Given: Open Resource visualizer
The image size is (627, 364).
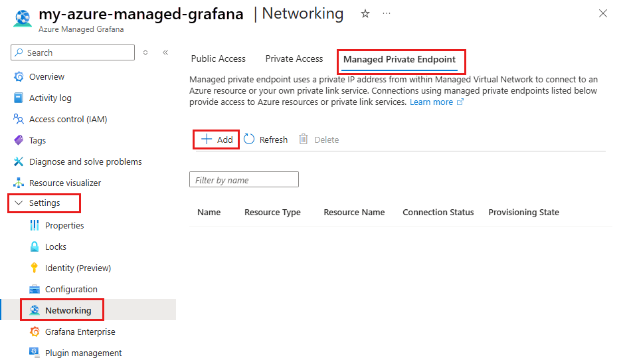Looking at the screenshot, I should coord(65,183).
